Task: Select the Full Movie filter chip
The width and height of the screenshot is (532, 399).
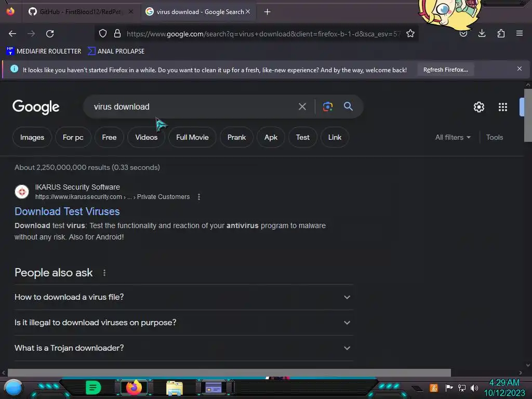Action: [x=192, y=137]
